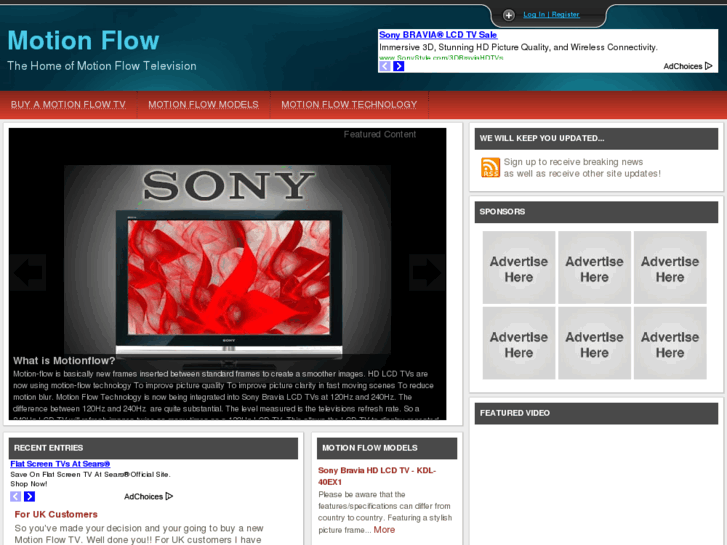Click the Motion Flow site title
Image resolution: width=727 pixels, height=545 pixels.
83,40
